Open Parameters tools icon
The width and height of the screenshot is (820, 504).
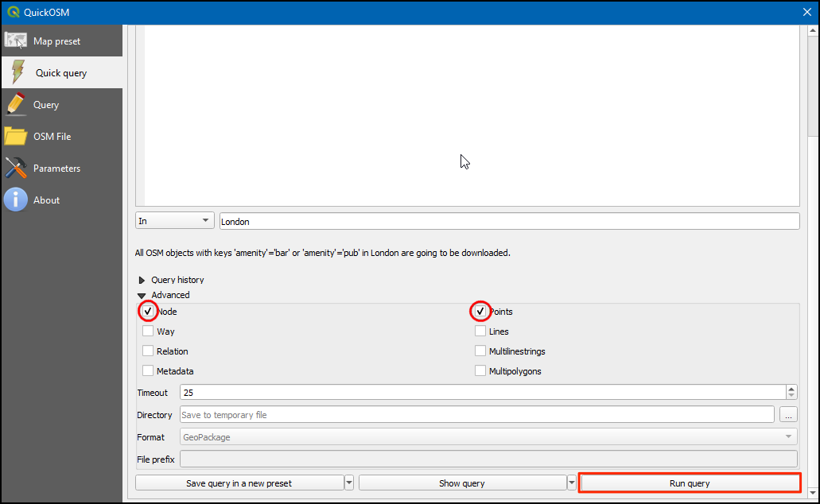(x=16, y=168)
